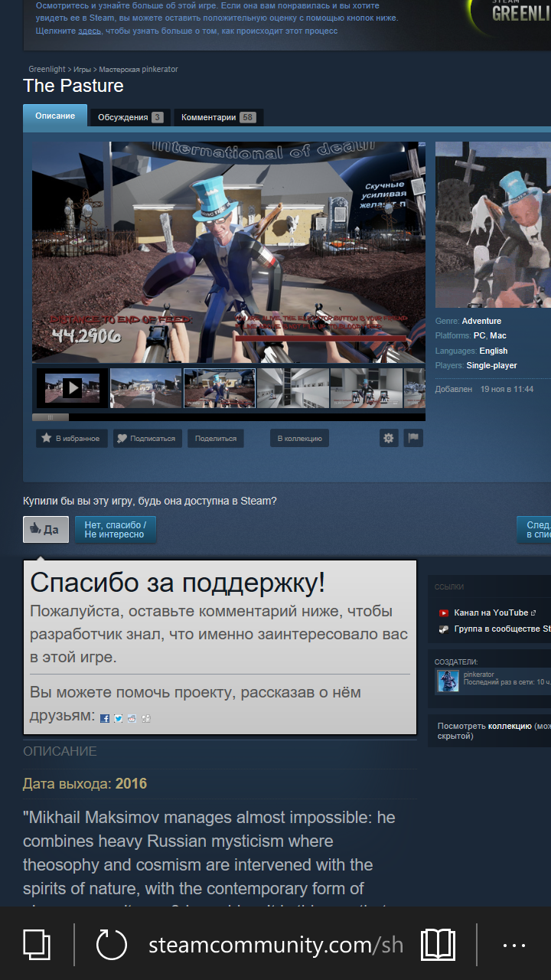Vote Нет, спасибо / Не интересно
This screenshot has width=551, height=980.
click(116, 529)
